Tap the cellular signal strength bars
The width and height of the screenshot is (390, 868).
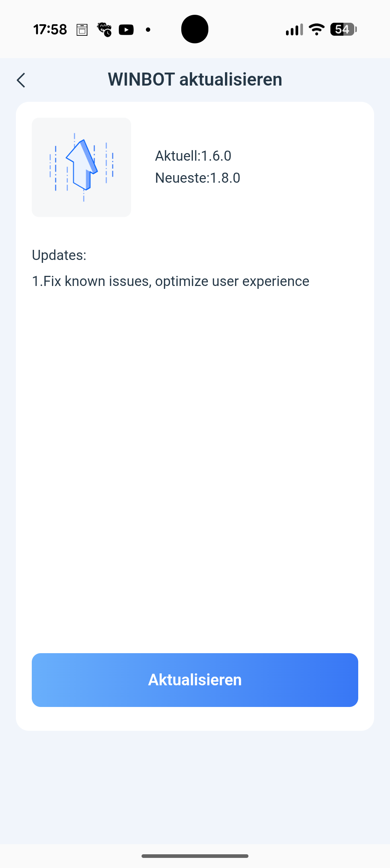coord(294,30)
